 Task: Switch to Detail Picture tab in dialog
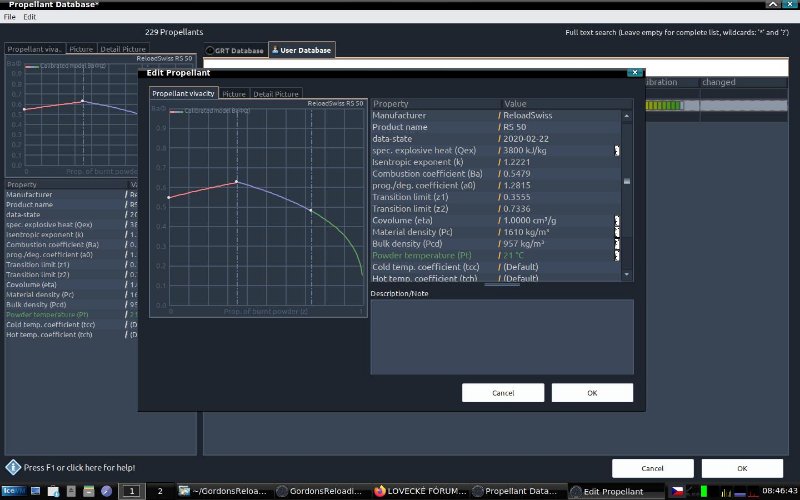click(x=276, y=94)
